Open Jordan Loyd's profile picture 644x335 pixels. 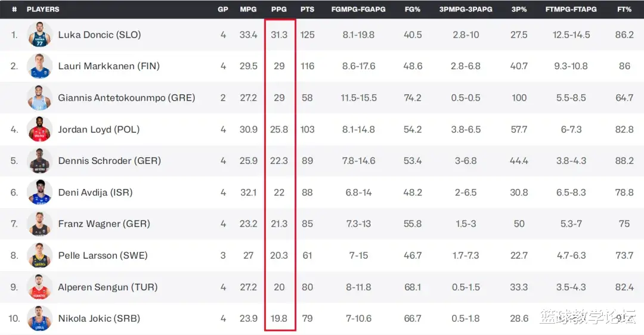[40, 129]
